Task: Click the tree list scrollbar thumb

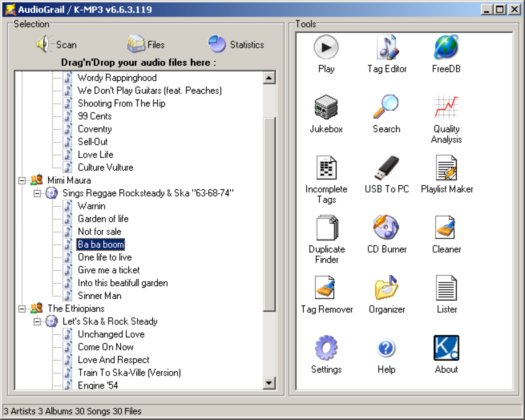Action: coord(269,214)
